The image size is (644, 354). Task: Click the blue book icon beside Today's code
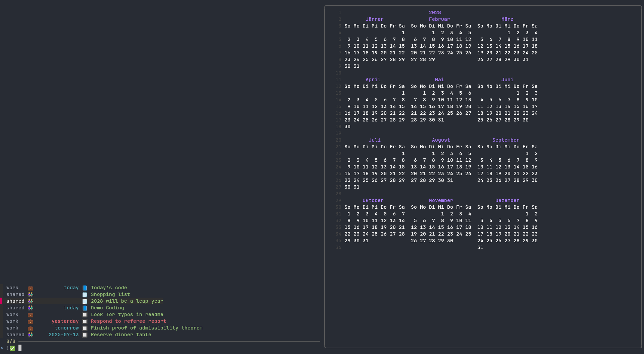pos(85,288)
